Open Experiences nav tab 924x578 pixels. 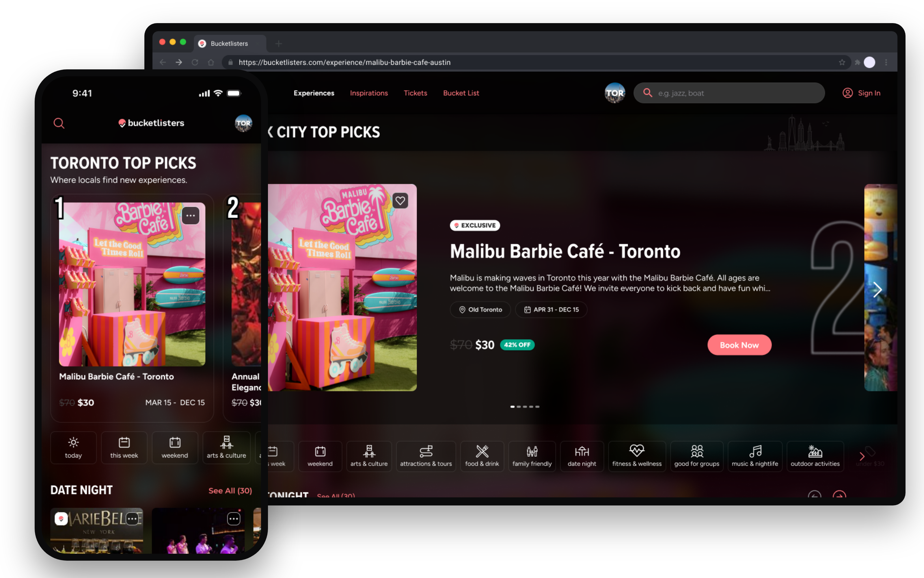coord(314,93)
